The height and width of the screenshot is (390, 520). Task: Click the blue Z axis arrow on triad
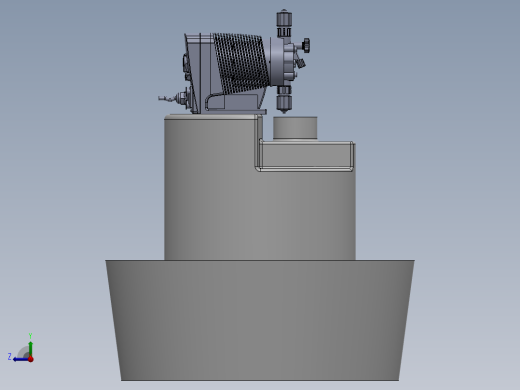click(x=20, y=359)
